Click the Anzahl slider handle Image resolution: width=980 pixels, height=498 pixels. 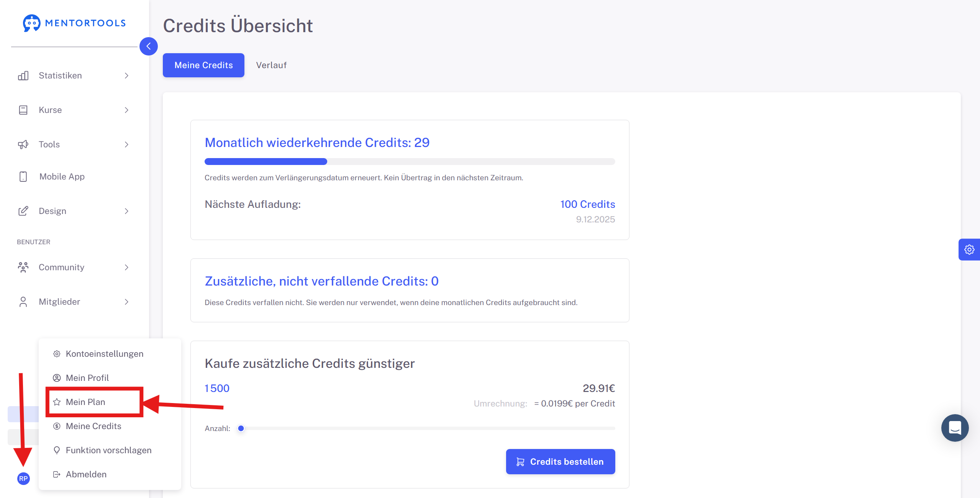click(241, 428)
